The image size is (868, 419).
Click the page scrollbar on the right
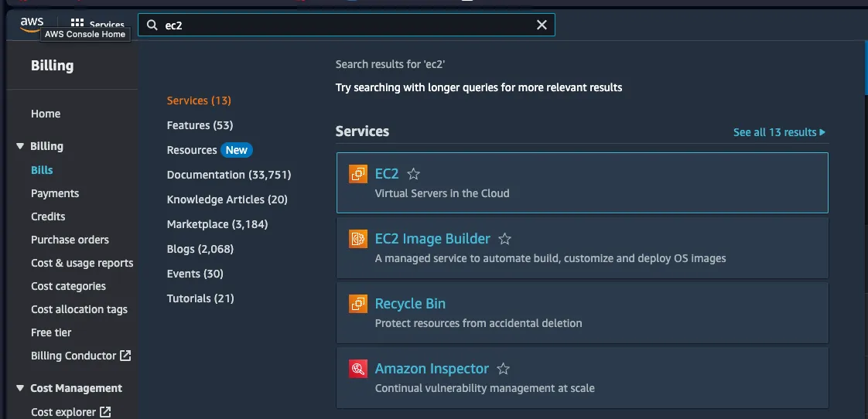tap(866, 66)
